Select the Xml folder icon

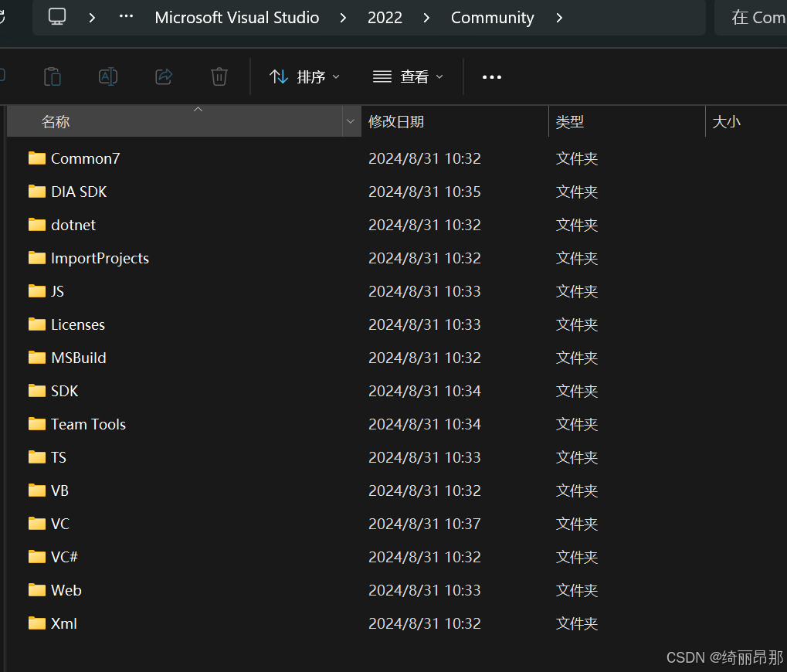tap(37, 623)
